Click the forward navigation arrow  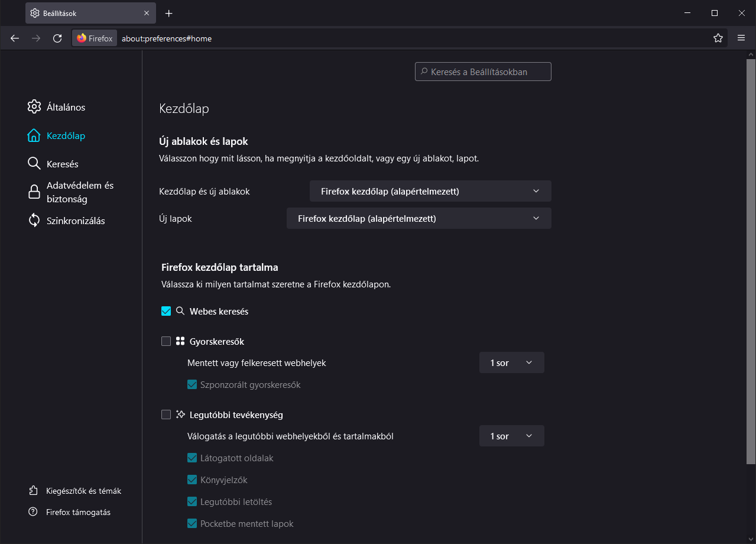[36, 38]
